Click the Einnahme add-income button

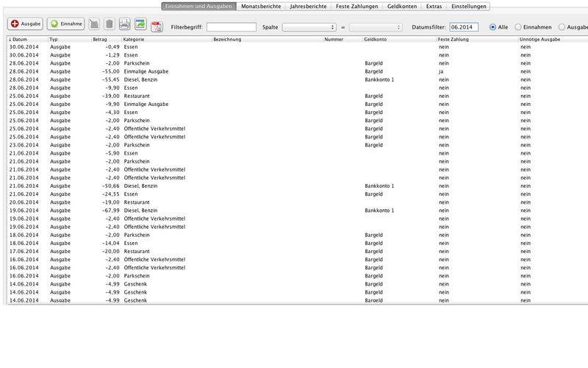pos(65,24)
